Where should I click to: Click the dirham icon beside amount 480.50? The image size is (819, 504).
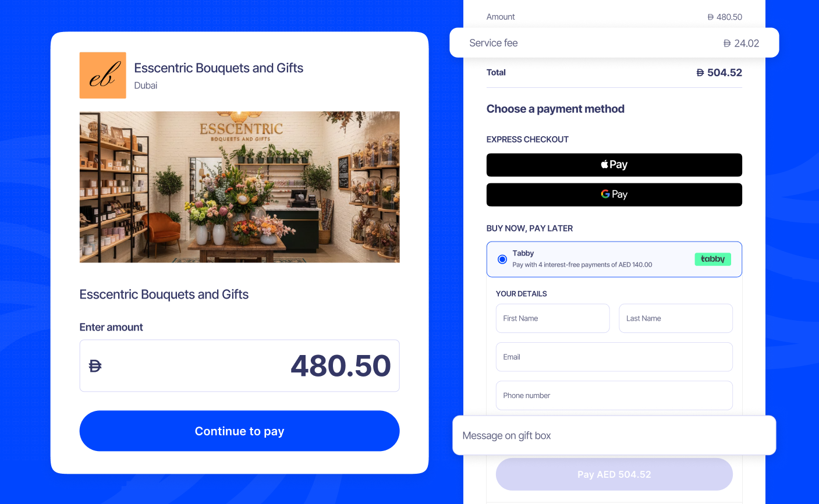[x=711, y=17]
